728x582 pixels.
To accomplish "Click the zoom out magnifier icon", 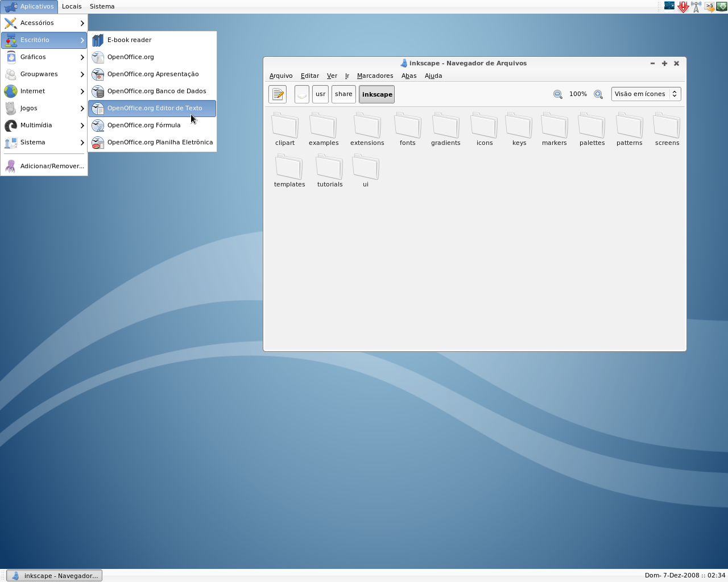I will pos(558,94).
